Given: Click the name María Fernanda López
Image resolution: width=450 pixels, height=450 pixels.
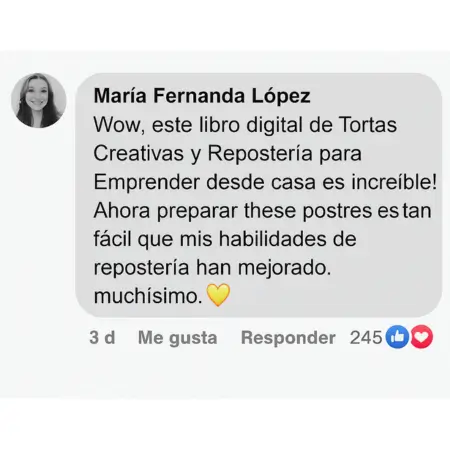Looking at the screenshot, I should point(202,96).
